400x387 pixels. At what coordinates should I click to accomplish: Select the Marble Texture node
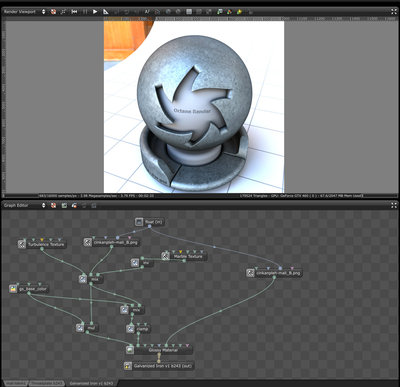click(184, 256)
